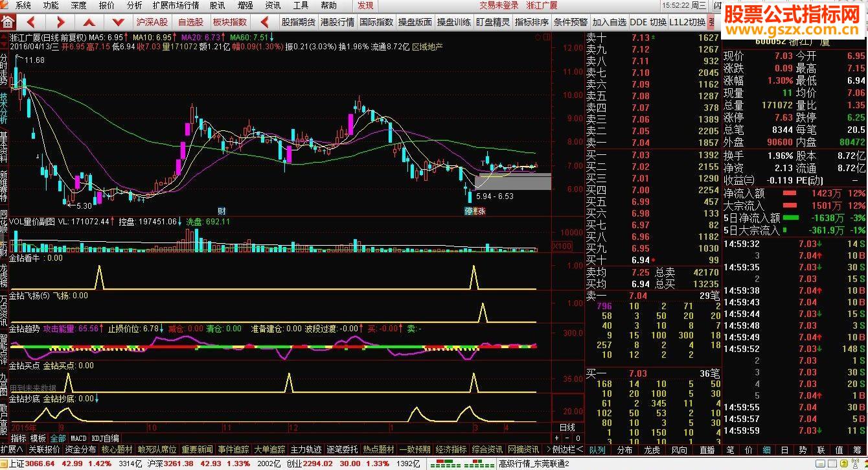Click 交易未登录 login link
868x470 pixels.
pos(499,5)
